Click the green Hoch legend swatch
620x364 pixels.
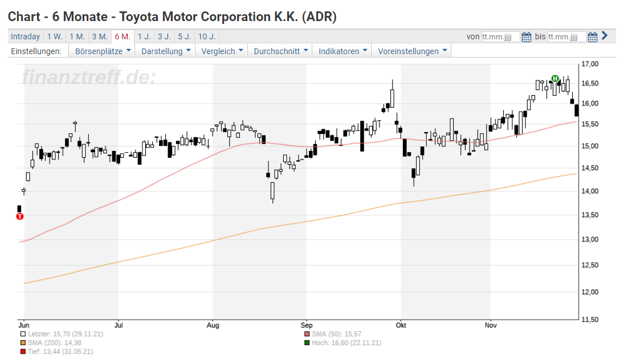(307, 343)
